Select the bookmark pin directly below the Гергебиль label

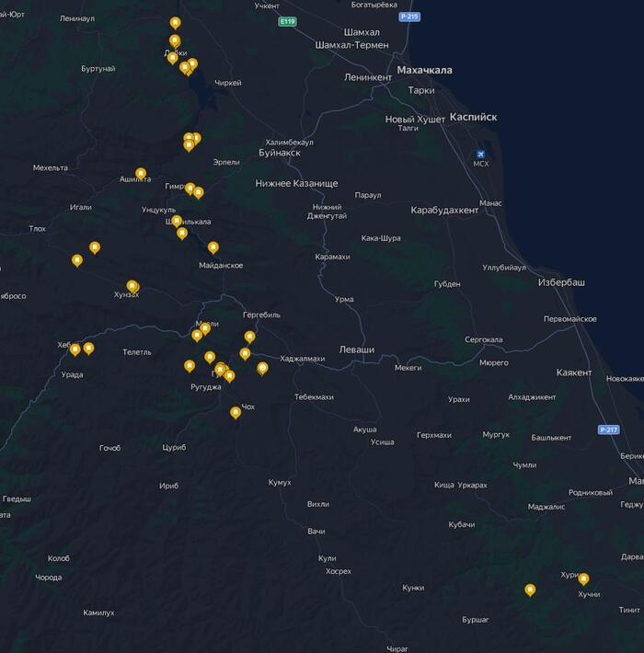pos(249,337)
